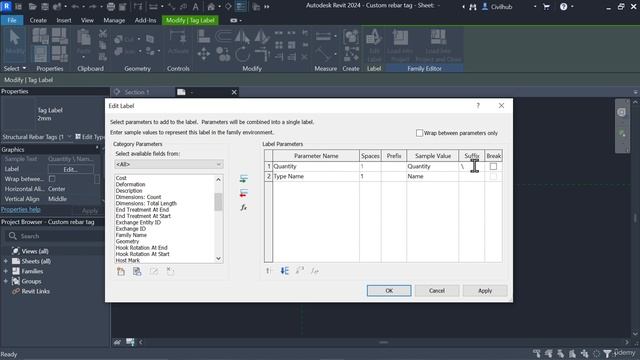Click the Load into Project ribbon icon
The image size is (640, 360).
click(x=400, y=45)
